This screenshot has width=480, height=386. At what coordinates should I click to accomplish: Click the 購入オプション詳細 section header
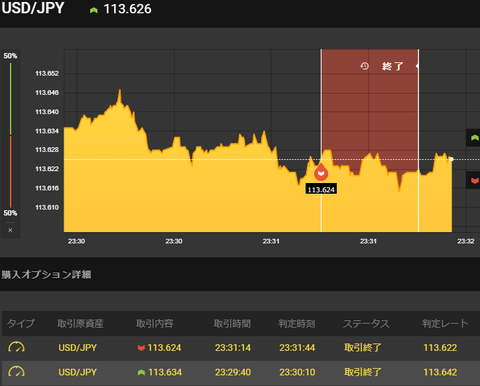pos(46,274)
